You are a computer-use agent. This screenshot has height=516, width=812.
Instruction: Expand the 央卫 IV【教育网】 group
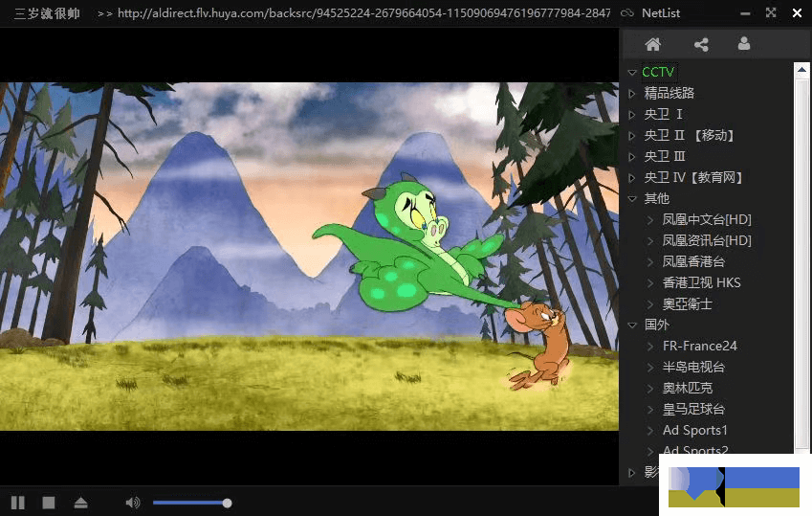tap(632, 178)
